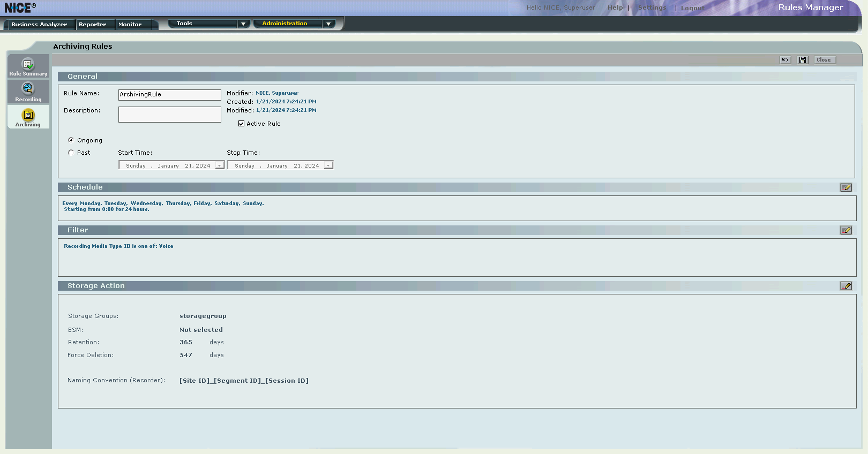Click the Logout link
Image resolution: width=868 pixels, height=454 pixels.
click(x=692, y=8)
